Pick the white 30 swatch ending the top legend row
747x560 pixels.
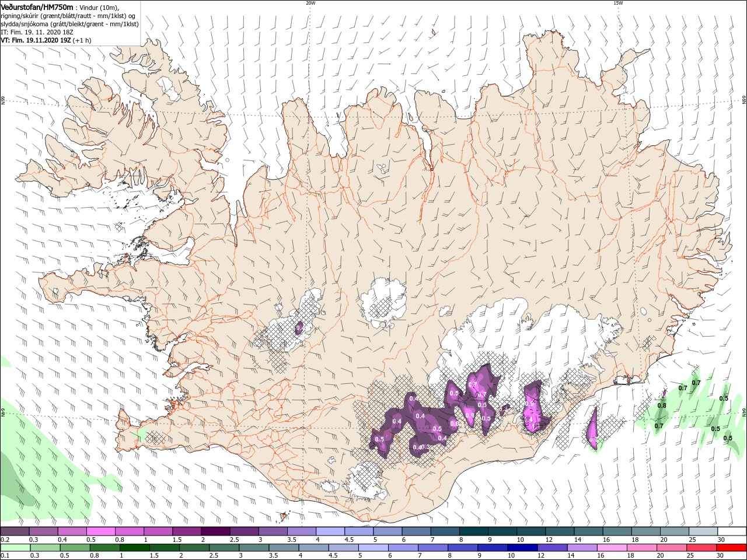[x=732, y=531]
